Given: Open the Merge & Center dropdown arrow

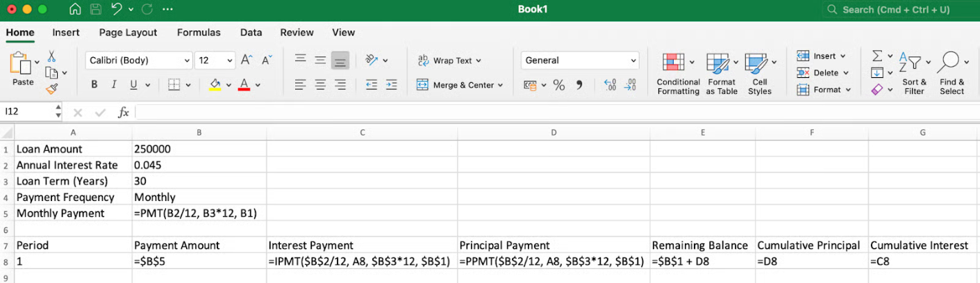Looking at the screenshot, I should (500, 85).
